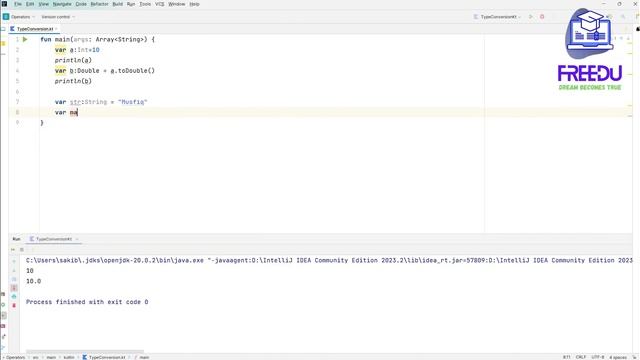640x360 pixels.
Task: Toggle scroll to end in console
Action: [x=14, y=288]
